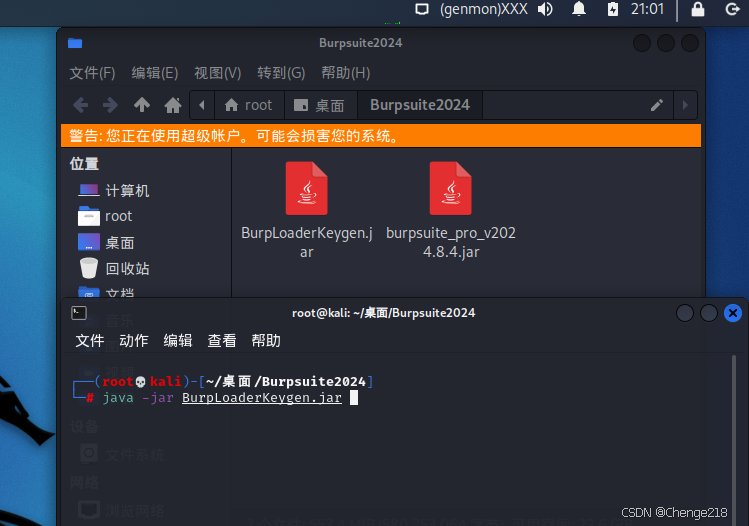This screenshot has height=526, width=749.
Task: Open the terminal 查看 menu
Action: click(x=222, y=341)
